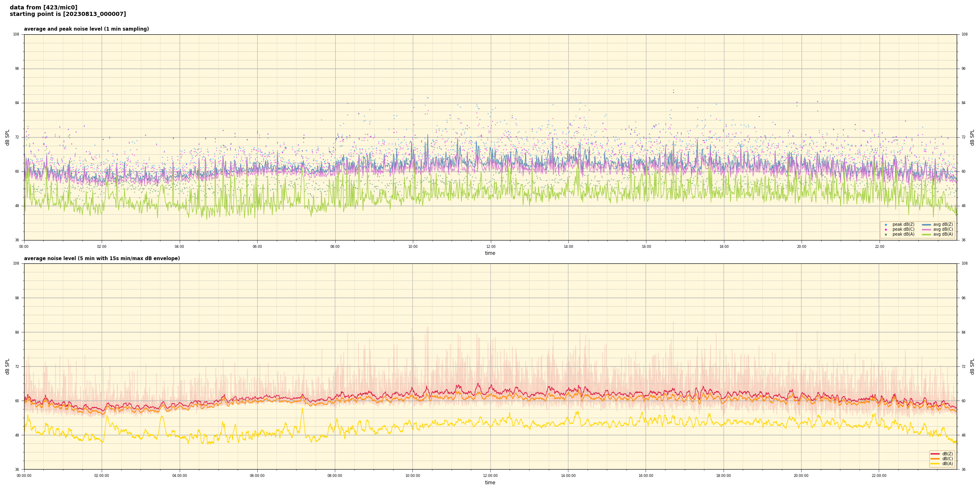Click the peak dB(C) magenta legend marker
The image size is (980, 490).
tap(886, 229)
